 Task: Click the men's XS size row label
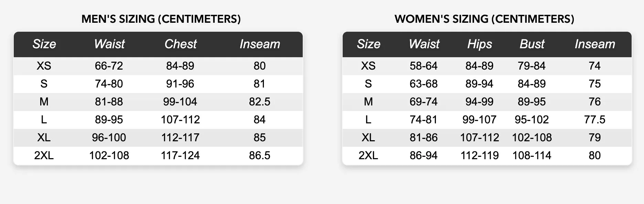pos(44,66)
